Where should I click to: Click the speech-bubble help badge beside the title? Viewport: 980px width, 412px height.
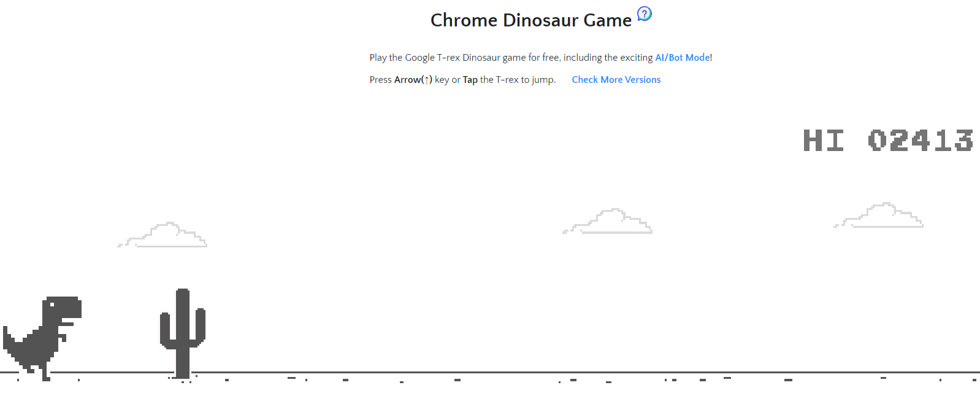(643, 14)
